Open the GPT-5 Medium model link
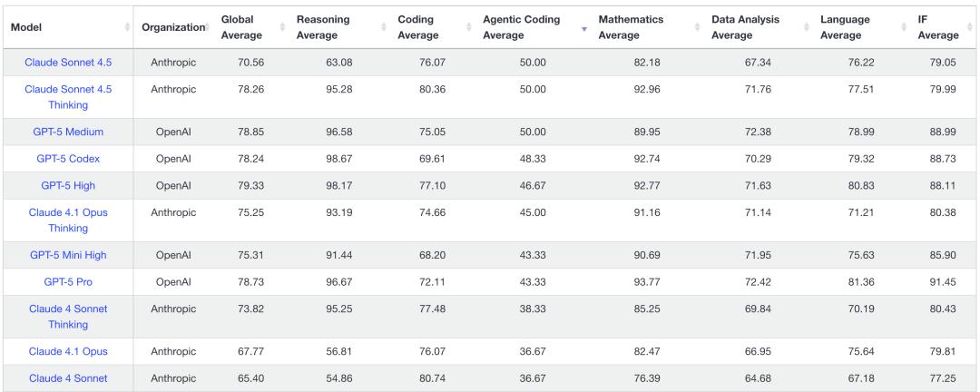The height and width of the screenshot is (392, 980). (68, 132)
